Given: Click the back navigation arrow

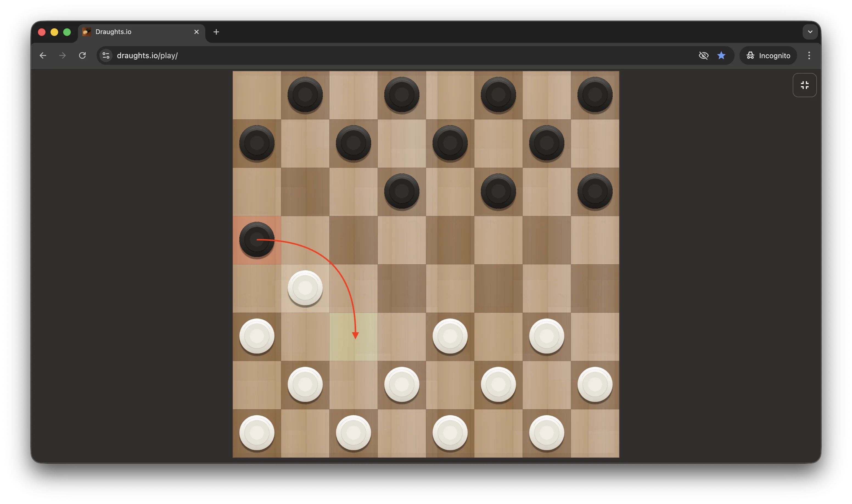Looking at the screenshot, I should [43, 55].
